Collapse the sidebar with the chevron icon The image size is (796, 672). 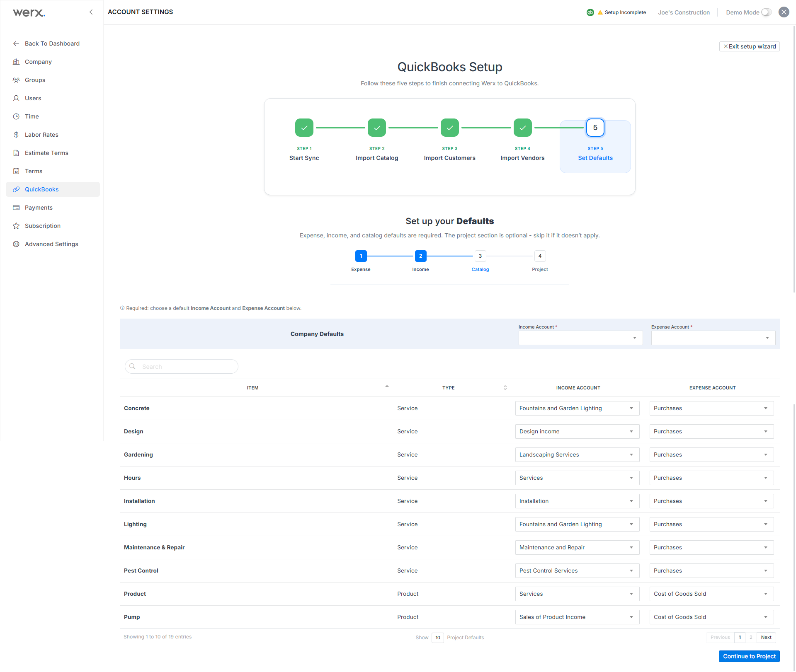coord(91,12)
